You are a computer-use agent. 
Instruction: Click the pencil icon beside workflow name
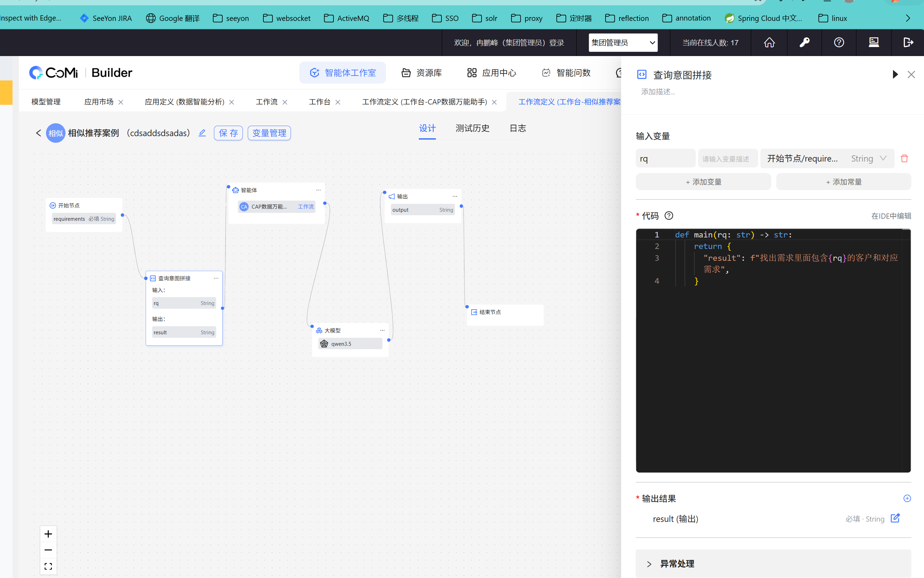tap(202, 133)
